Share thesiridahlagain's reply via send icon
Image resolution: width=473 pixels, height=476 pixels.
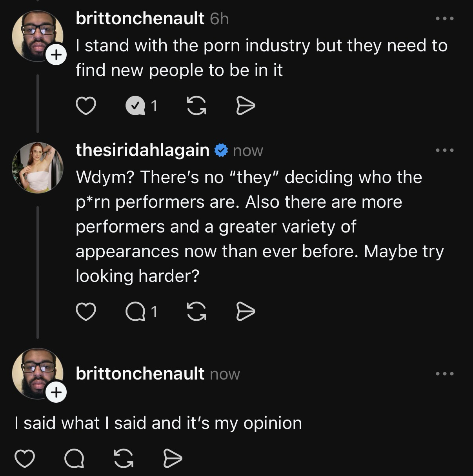(246, 312)
